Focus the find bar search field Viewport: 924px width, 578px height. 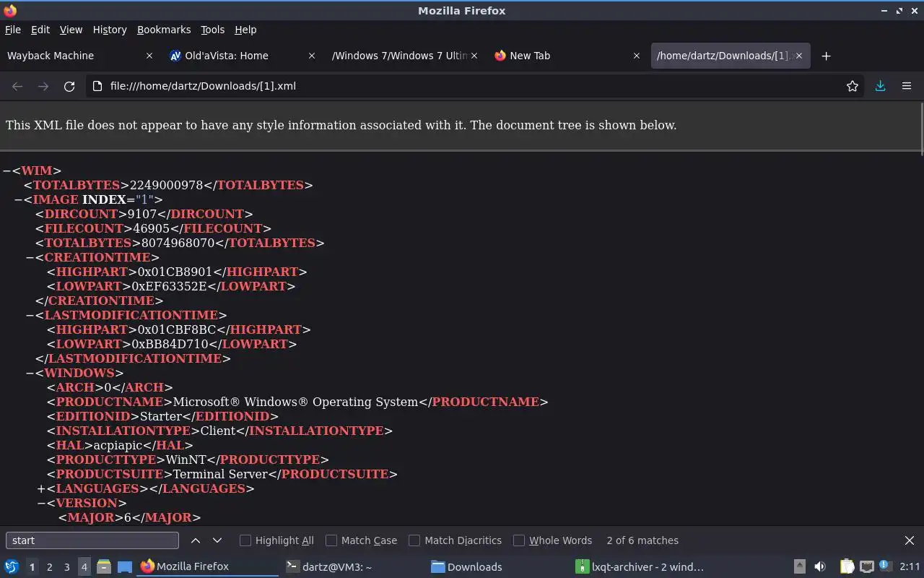click(92, 540)
